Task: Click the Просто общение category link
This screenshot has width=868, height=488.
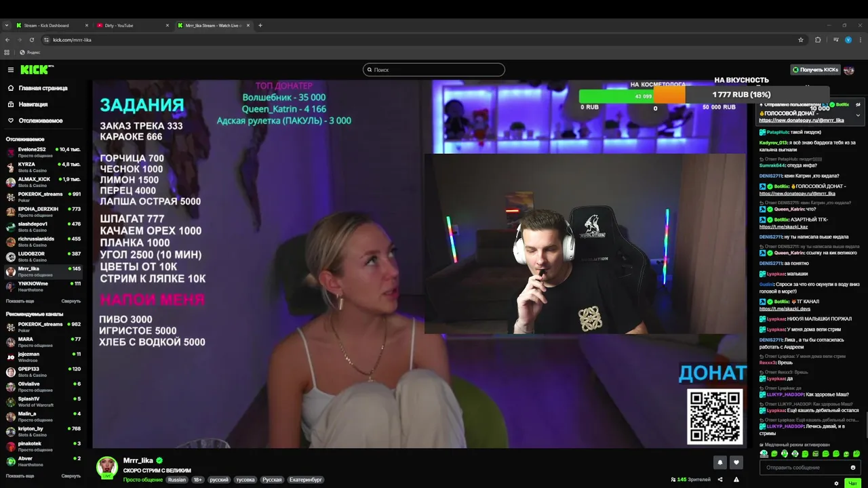Action: tap(143, 480)
